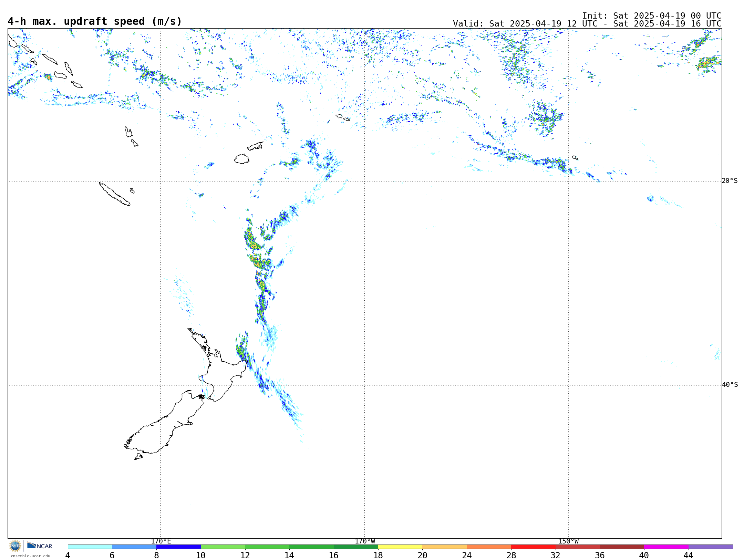Click the NCAR logo

[40, 546]
